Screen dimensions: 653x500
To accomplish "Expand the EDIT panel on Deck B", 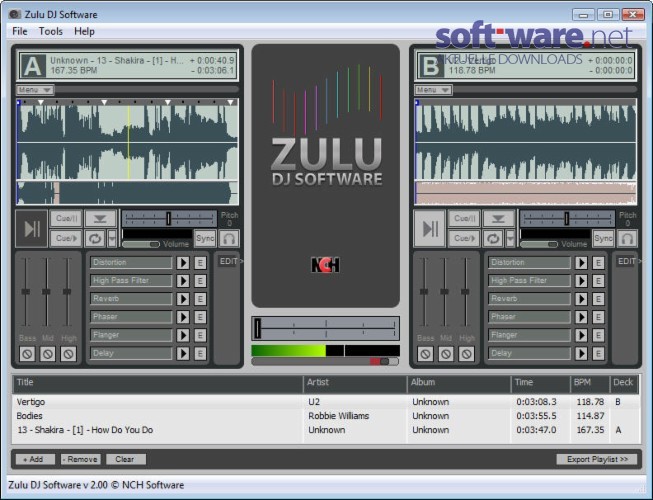I will coord(628,261).
